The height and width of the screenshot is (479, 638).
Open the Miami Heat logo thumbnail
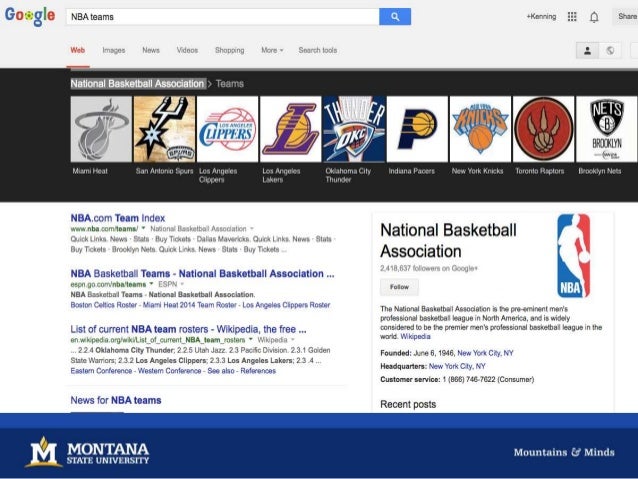(x=101, y=129)
